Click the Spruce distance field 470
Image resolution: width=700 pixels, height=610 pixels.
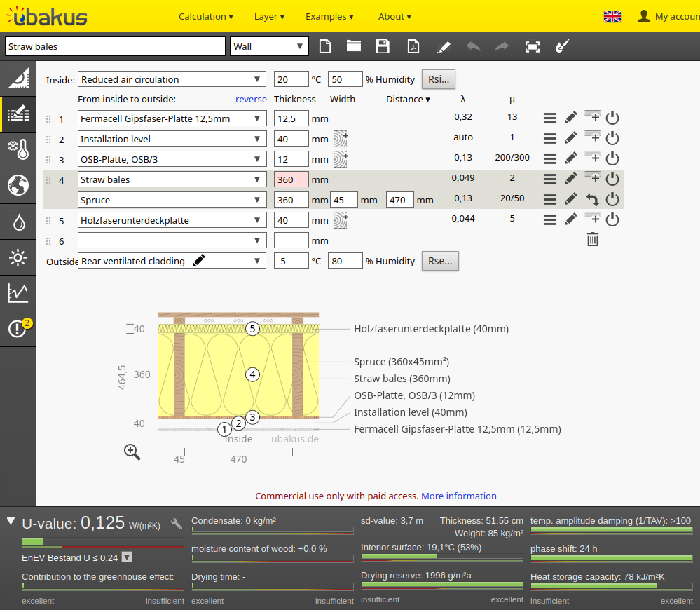point(399,200)
